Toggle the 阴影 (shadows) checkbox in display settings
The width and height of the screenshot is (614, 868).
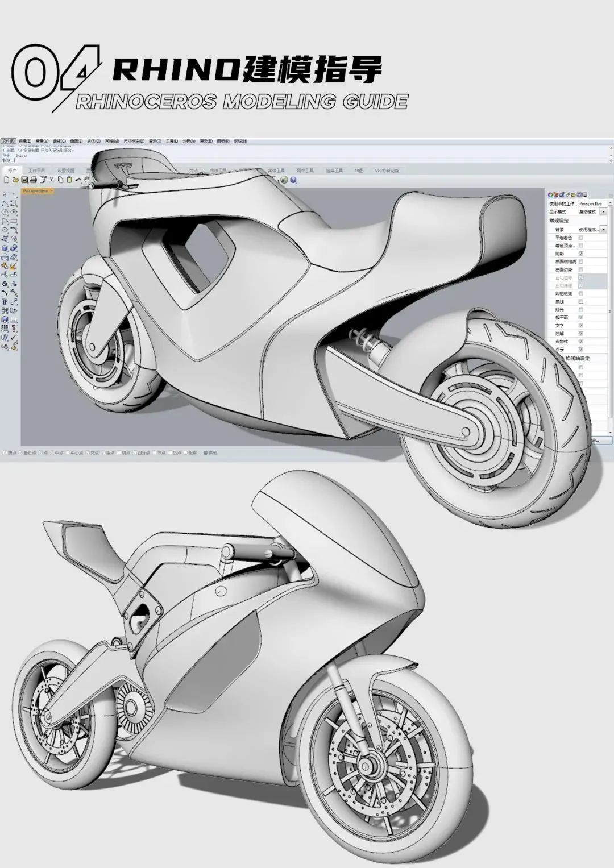click(x=580, y=254)
